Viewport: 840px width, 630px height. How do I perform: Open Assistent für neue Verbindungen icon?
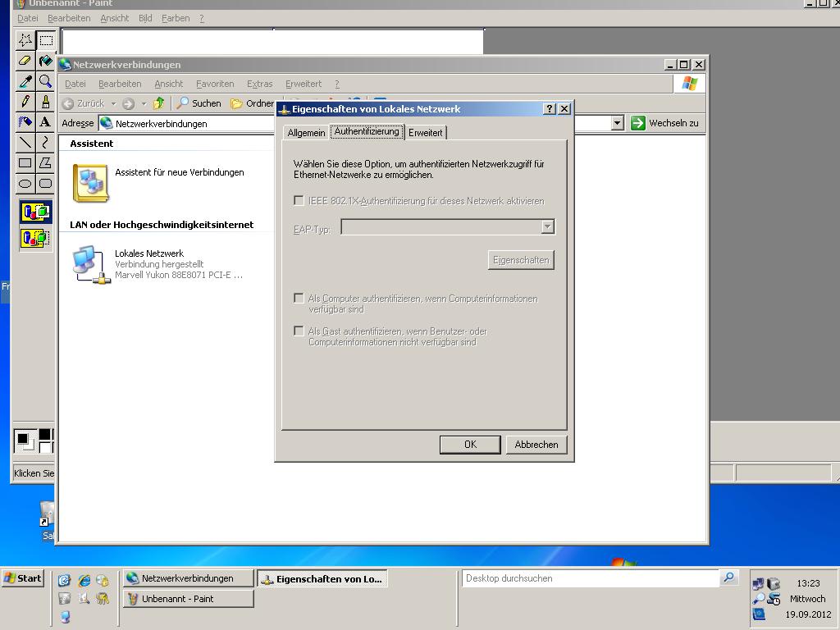click(90, 182)
